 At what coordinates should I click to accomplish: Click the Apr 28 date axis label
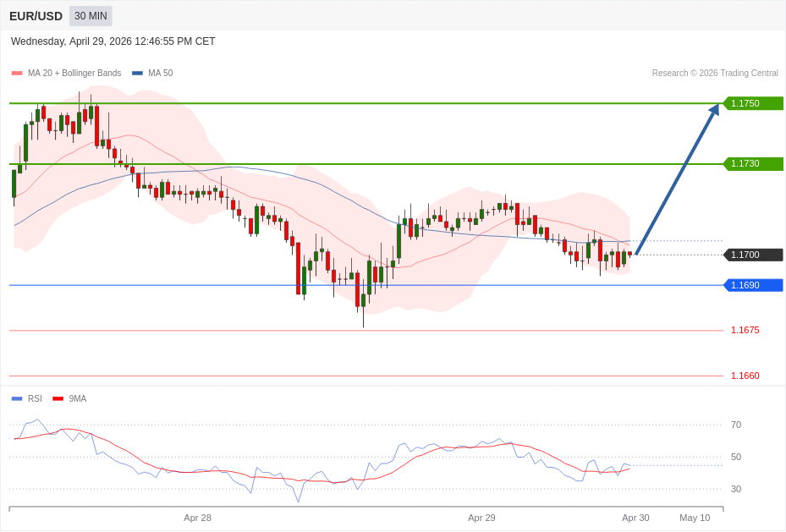coord(197,518)
